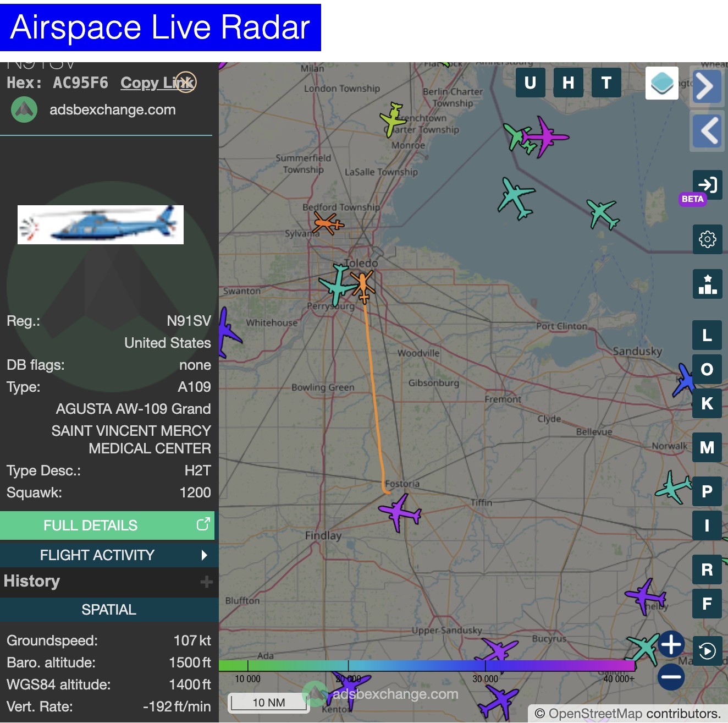This screenshot has width=728, height=723.
Task: Click the settings gear icon
Action: [x=707, y=239]
